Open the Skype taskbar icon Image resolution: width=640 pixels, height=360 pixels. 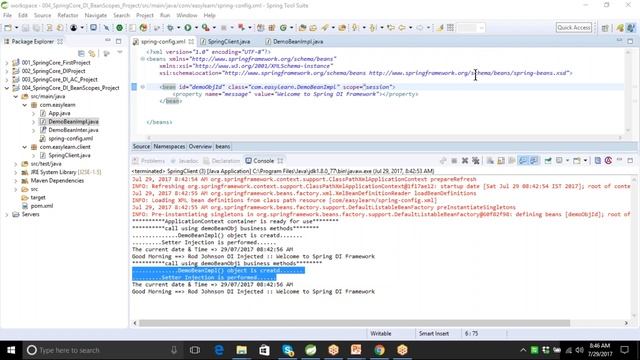tap(288, 350)
